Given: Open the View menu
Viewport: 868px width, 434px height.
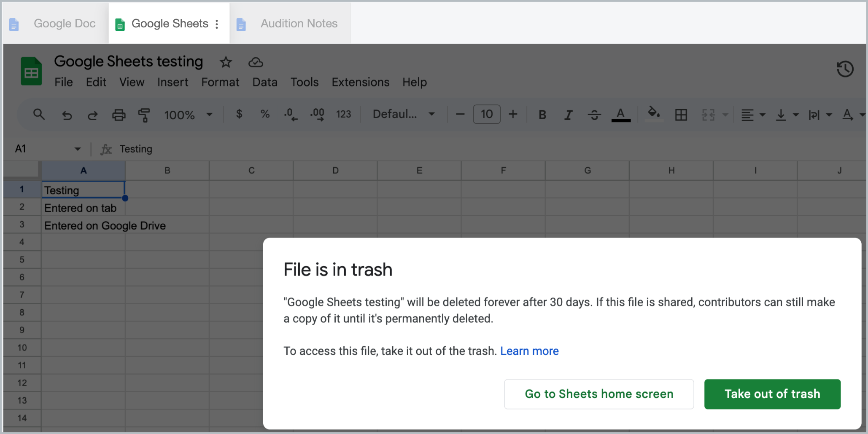Looking at the screenshot, I should [x=132, y=82].
